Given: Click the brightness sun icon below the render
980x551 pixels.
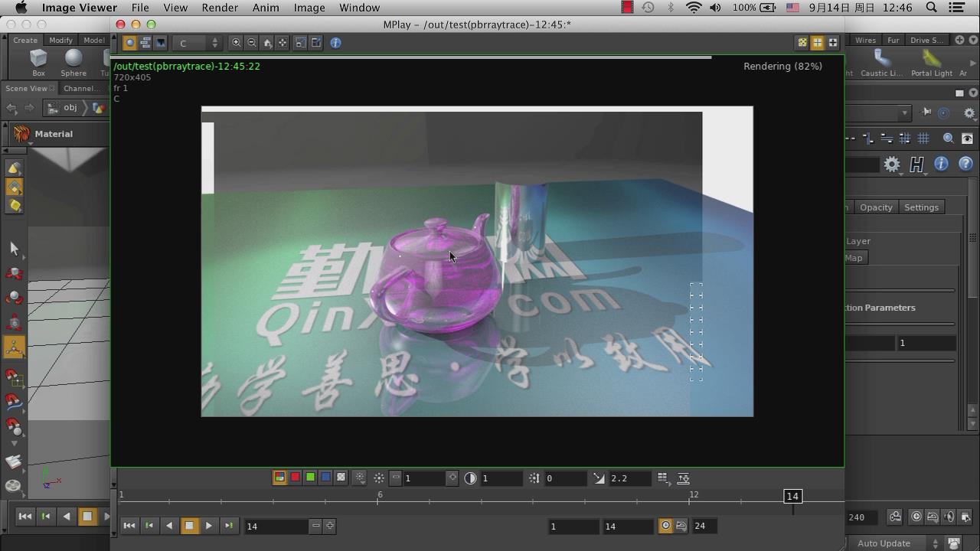Looking at the screenshot, I should (379, 478).
